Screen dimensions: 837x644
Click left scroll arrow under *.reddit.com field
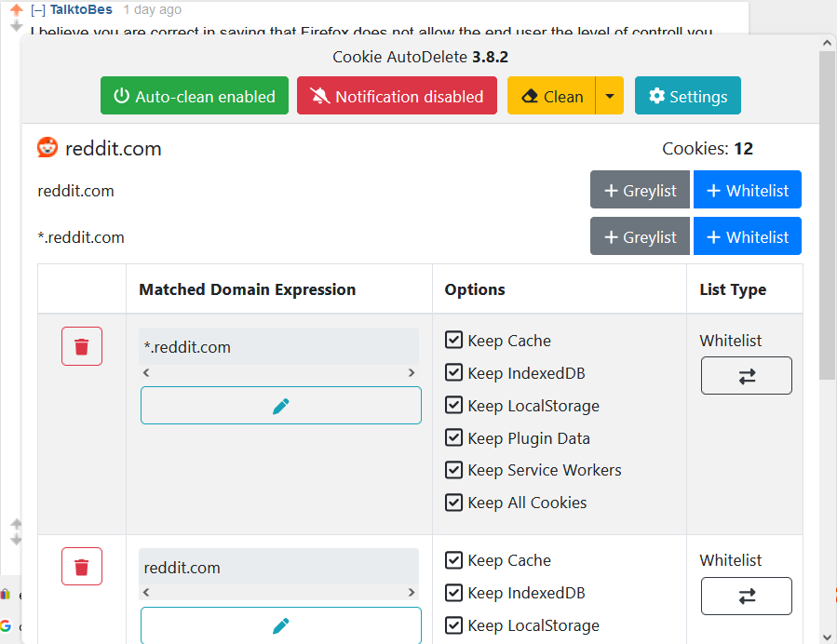(x=146, y=372)
